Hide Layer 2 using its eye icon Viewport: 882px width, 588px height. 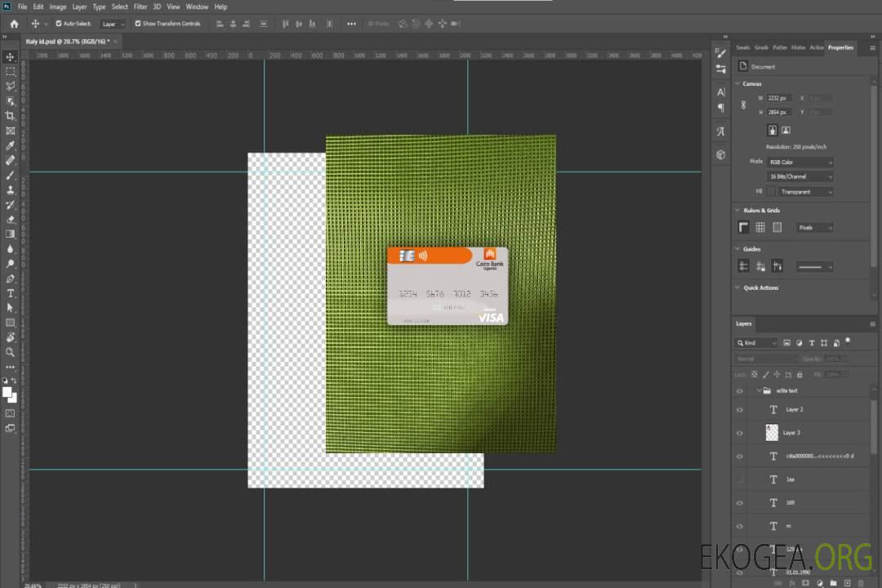coord(740,409)
